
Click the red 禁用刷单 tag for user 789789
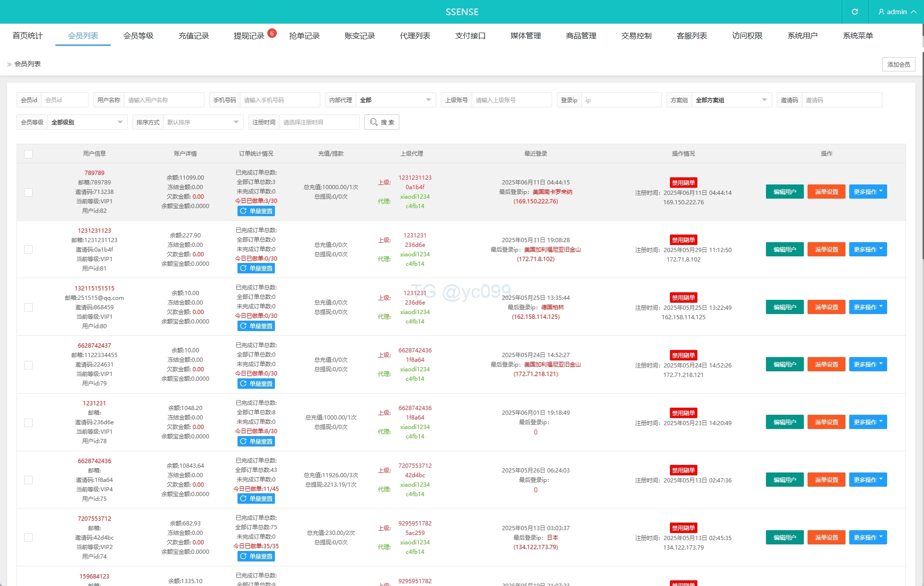(x=683, y=183)
